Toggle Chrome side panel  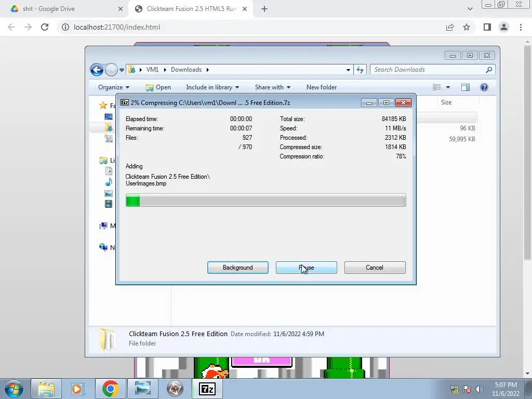(487, 27)
